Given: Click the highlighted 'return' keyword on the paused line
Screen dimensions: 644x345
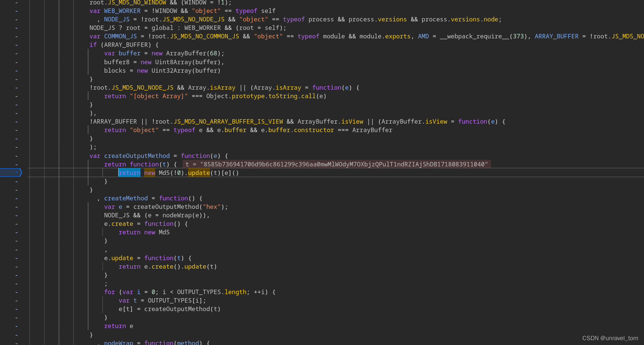Looking at the screenshot, I should click(129, 173).
